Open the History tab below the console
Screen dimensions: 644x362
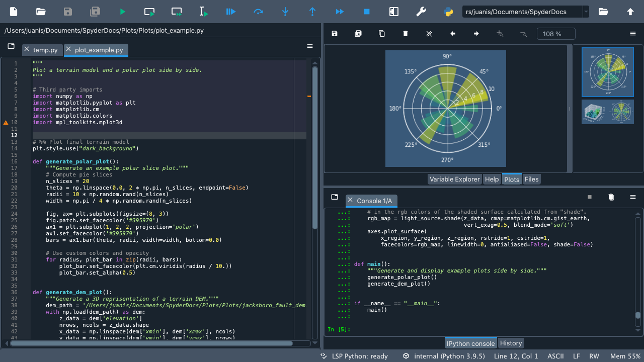click(511, 343)
